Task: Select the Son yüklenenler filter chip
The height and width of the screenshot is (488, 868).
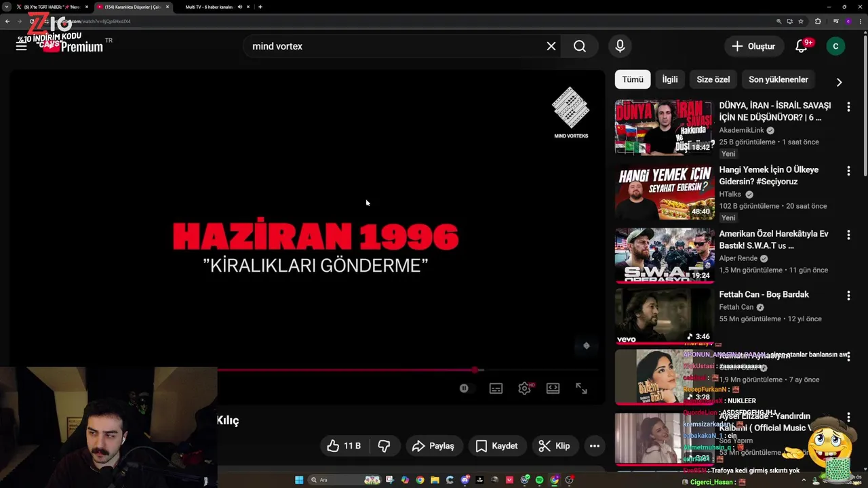Action: tap(778, 79)
